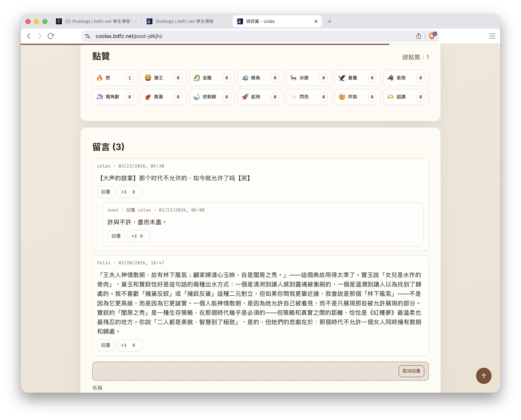Select the 起飛 rocket reaction

[260, 97]
